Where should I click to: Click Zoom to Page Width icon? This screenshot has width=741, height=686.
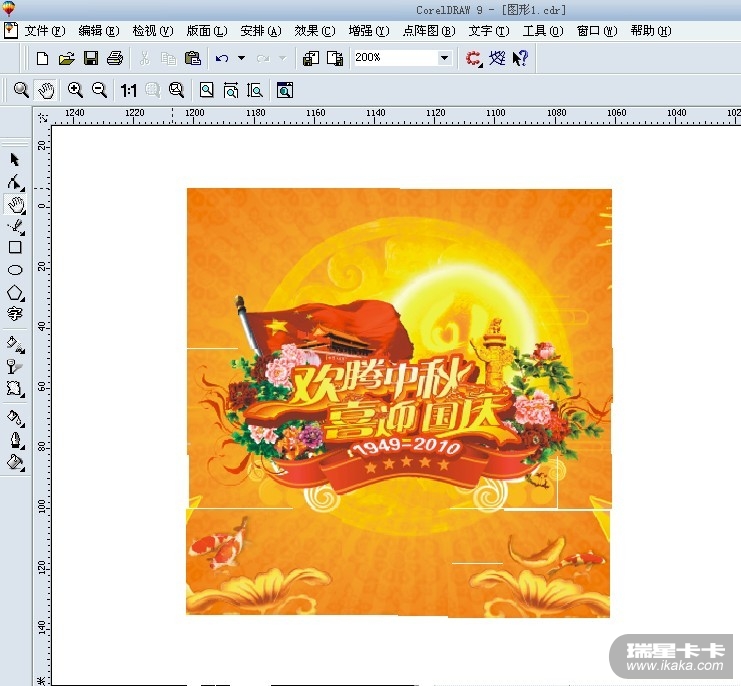pyautogui.click(x=231, y=90)
